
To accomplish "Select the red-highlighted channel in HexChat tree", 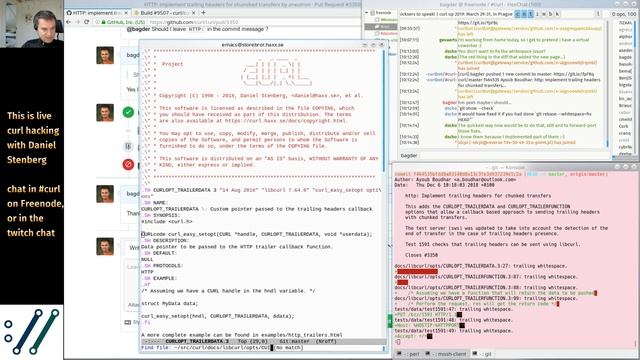I will point(386,33).
